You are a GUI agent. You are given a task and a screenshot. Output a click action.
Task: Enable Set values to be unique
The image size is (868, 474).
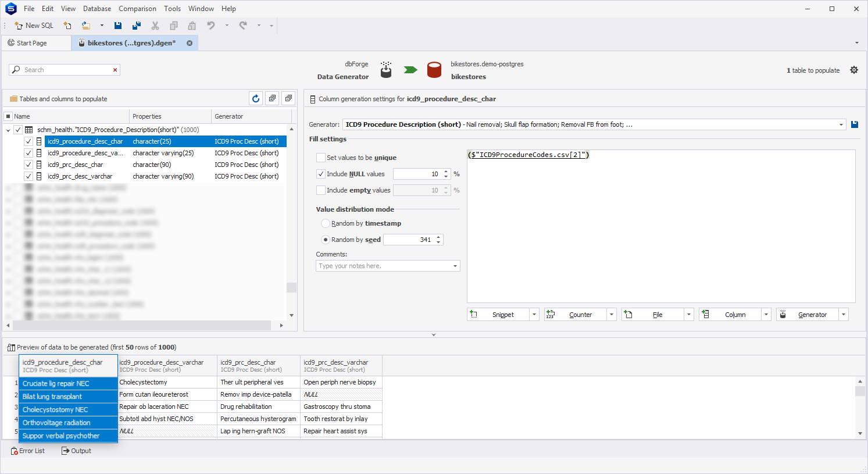pyautogui.click(x=320, y=157)
